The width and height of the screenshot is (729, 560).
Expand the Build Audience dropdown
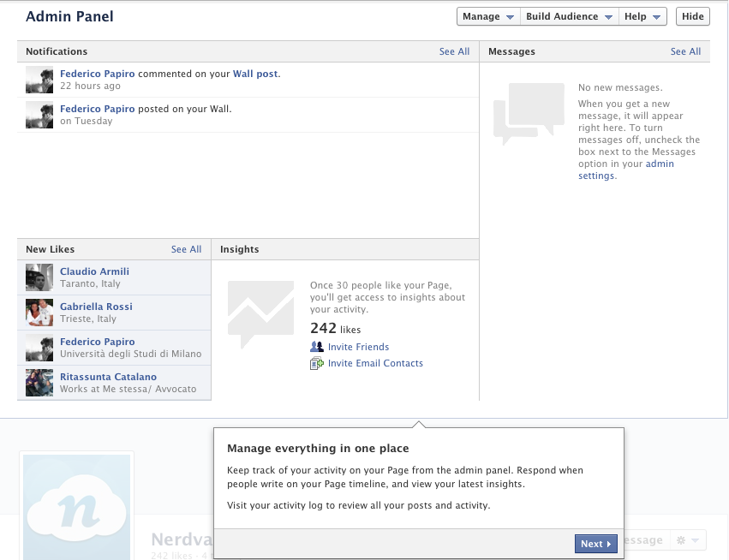[571, 17]
